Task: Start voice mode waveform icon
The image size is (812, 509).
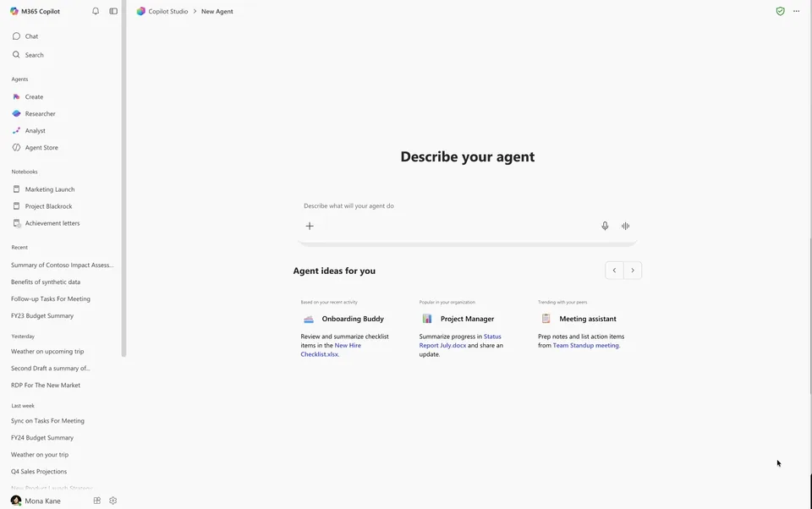Action: pos(626,226)
